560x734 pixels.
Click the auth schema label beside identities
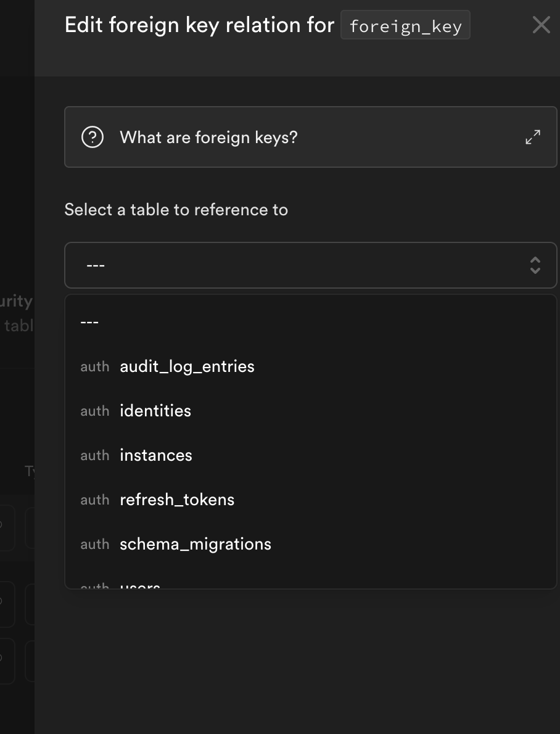click(94, 411)
